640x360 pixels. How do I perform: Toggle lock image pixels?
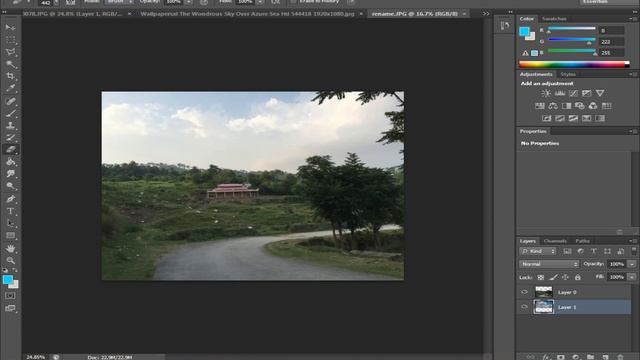pos(553,277)
